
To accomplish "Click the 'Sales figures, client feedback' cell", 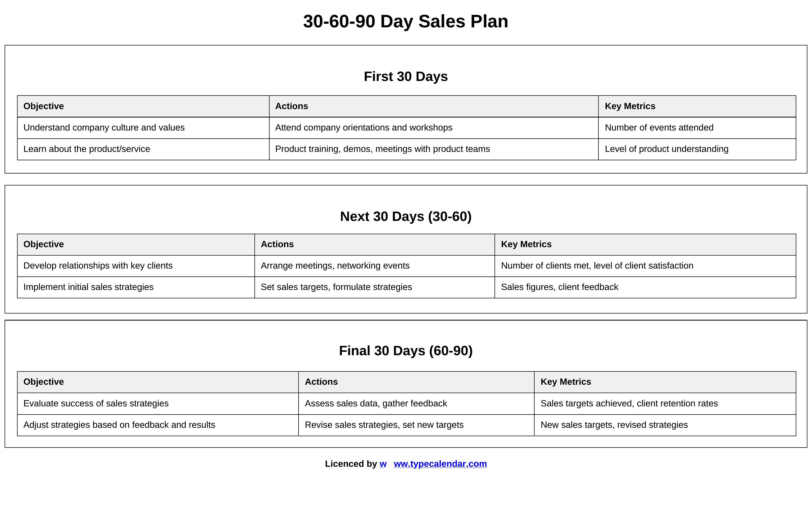I will [646, 287].
